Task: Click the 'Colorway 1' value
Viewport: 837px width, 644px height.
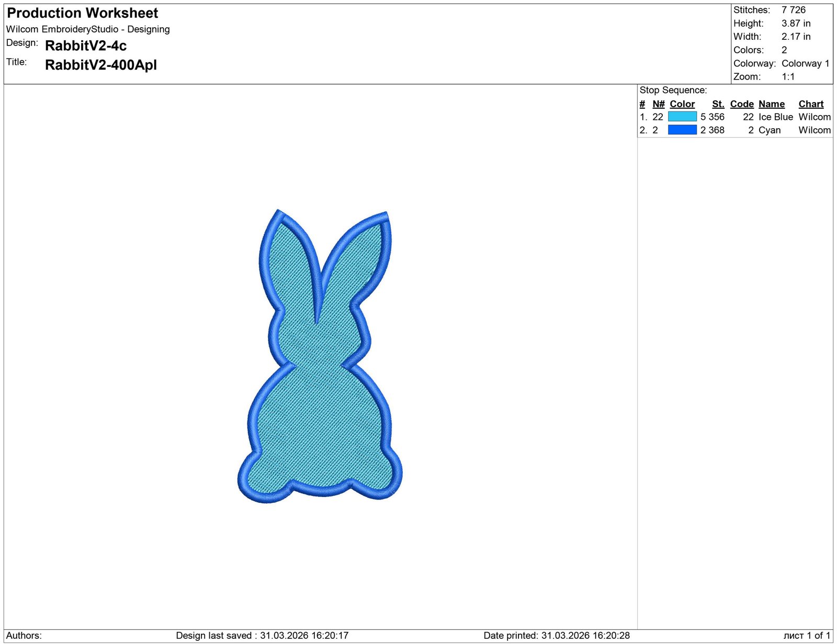Action: pos(805,63)
